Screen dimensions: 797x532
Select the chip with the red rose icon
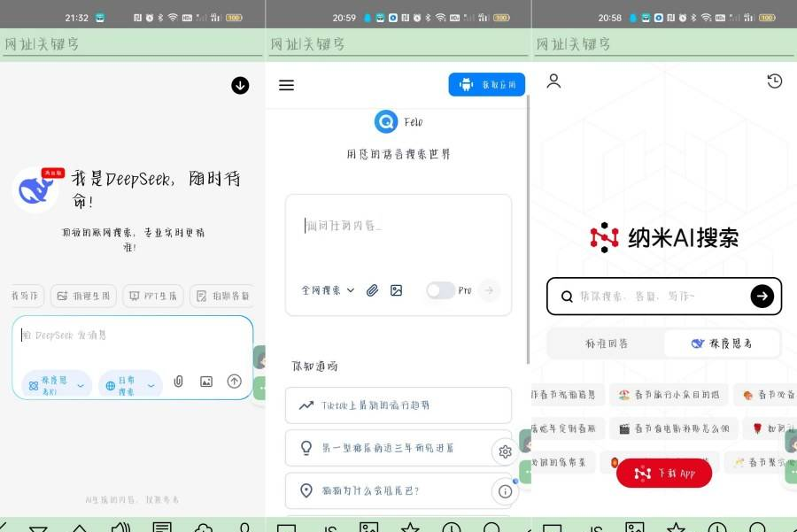(771, 428)
